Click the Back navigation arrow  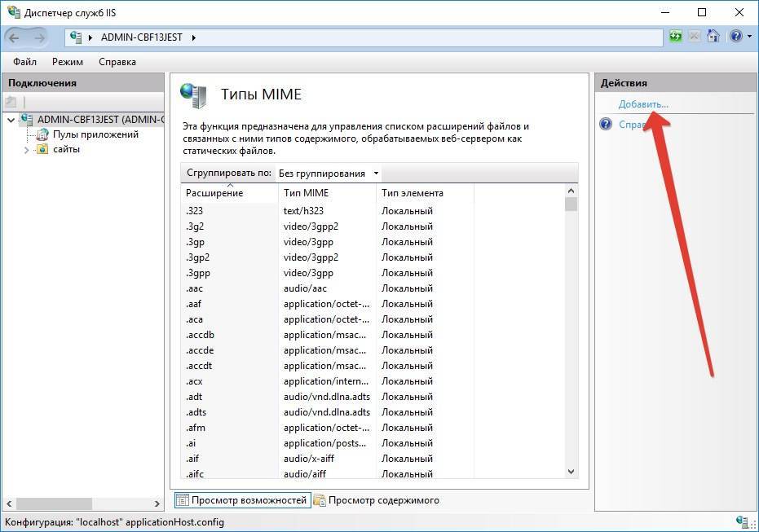pos(15,37)
